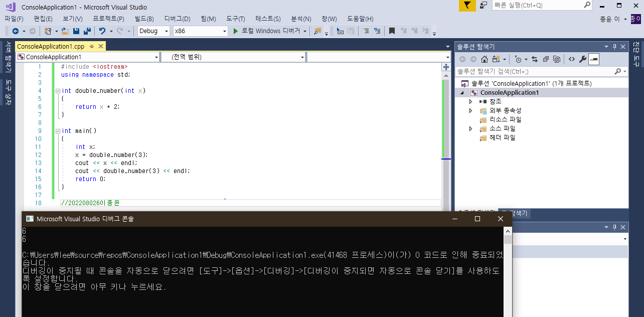The width and height of the screenshot is (644, 317).
Task: Open the Debug configuration dropdown
Action: pyautogui.click(x=167, y=31)
